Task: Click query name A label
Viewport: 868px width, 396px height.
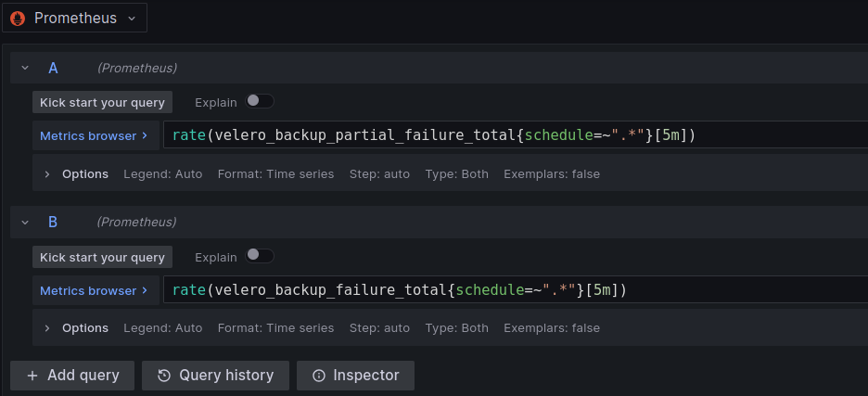Action: point(53,68)
